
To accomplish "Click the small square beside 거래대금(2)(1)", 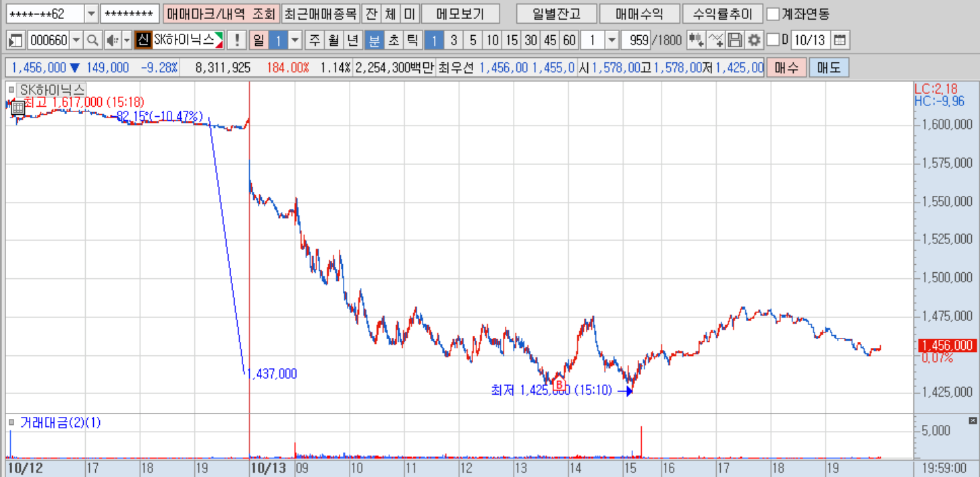I will tap(11, 423).
